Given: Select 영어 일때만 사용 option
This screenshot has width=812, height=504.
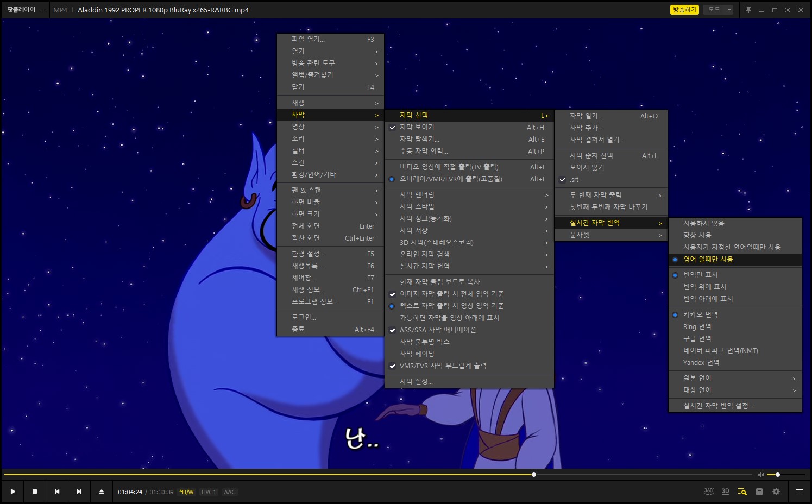Looking at the screenshot, I should pos(735,259).
